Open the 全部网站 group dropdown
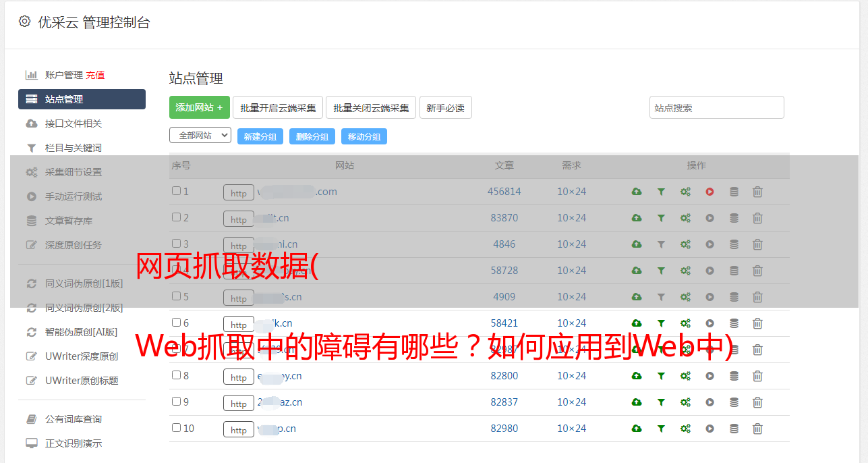 (x=200, y=136)
